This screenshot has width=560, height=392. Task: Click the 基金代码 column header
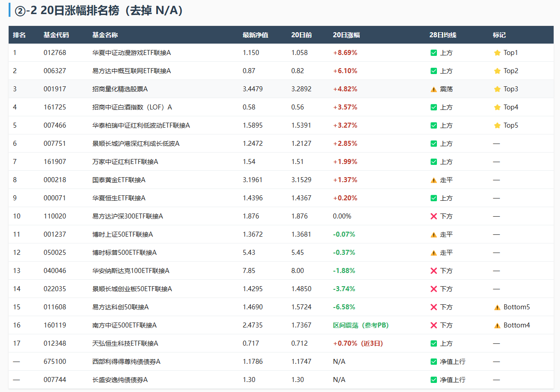[x=56, y=35]
